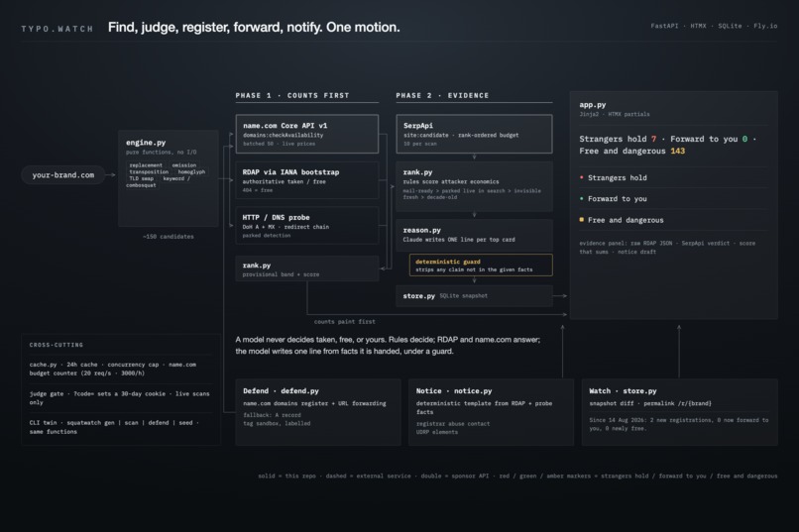Click rank.py box with 'provisional band + score'
799x532 pixels.
[x=306, y=268]
